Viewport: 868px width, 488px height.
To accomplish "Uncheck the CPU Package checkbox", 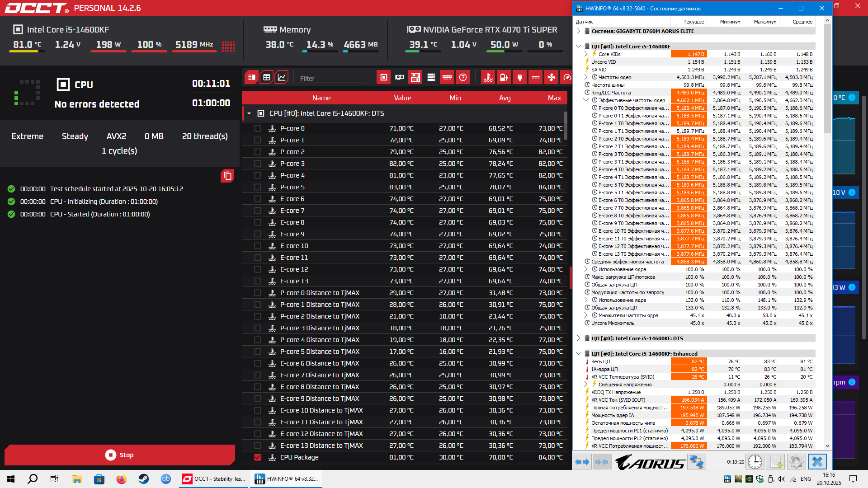I will (x=258, y=457).
